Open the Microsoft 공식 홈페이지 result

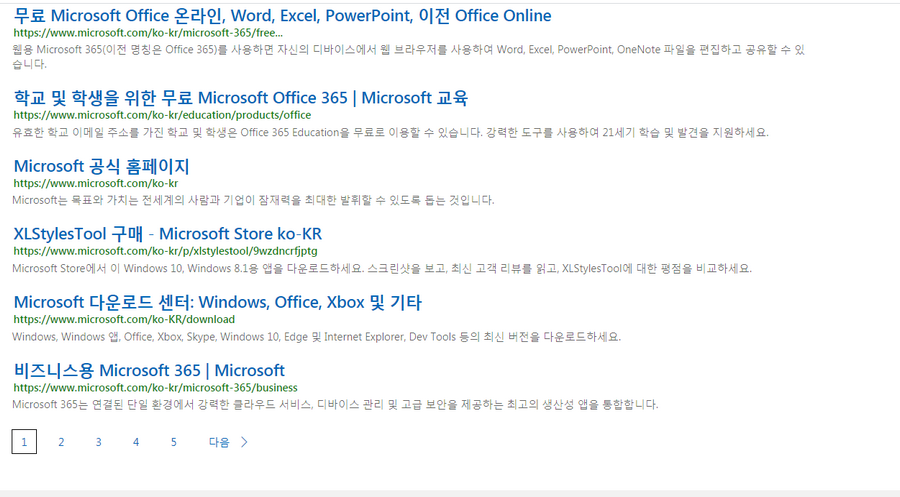(x=102, y=166)
